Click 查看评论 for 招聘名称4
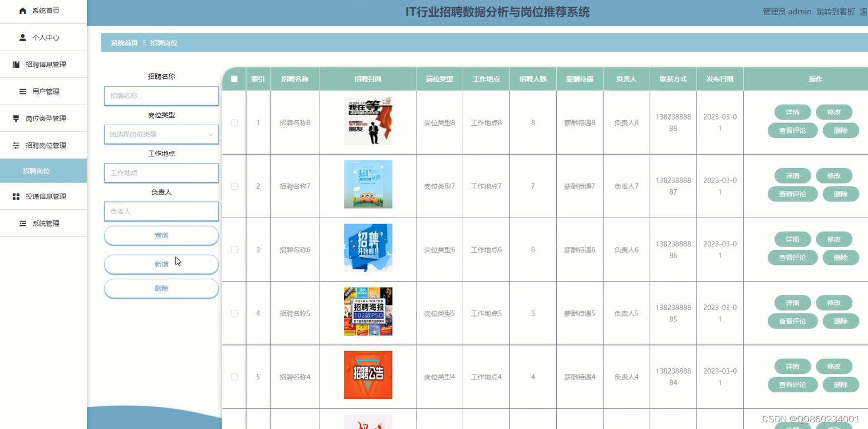This screenshot has height=429, width=868. (792, 384)
